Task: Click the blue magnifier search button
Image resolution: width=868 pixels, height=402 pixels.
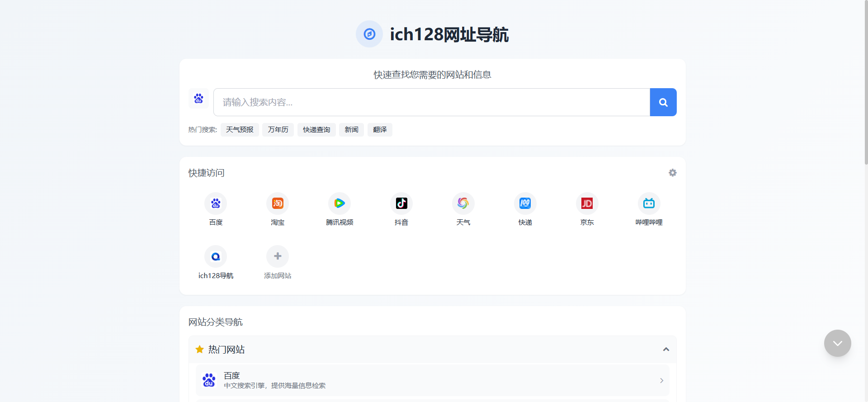Action: point(663,102)
